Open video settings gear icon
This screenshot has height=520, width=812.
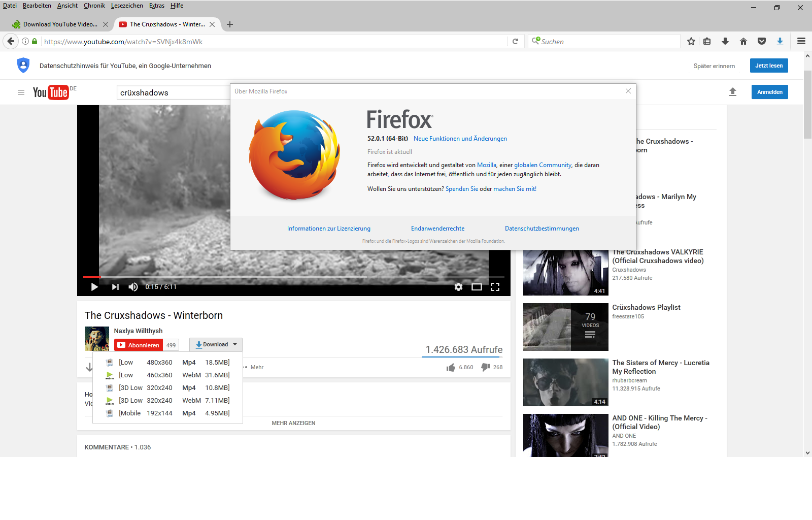click(458, 287)
